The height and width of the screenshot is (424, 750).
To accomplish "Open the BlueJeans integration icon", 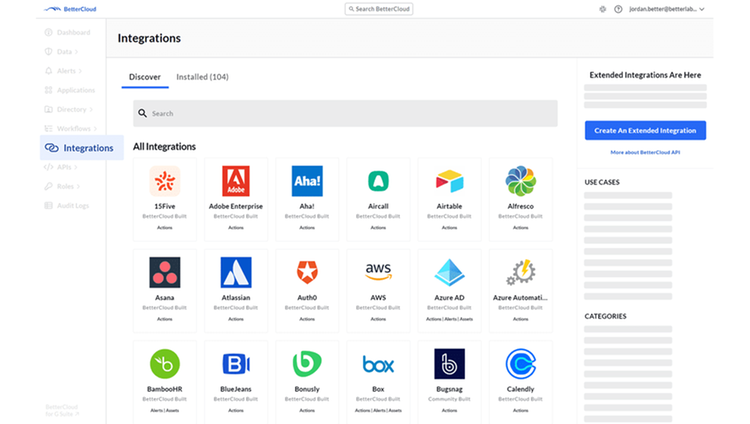I will point(236,364).
